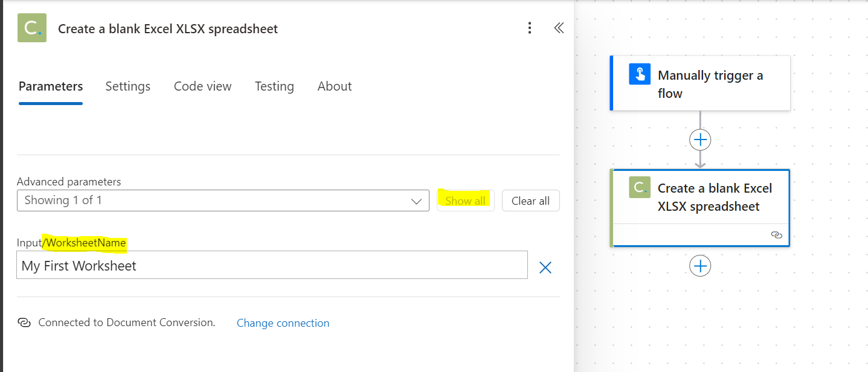Remove the WorksheetName parameter with the X
The image size is (868, 372).
545,268
